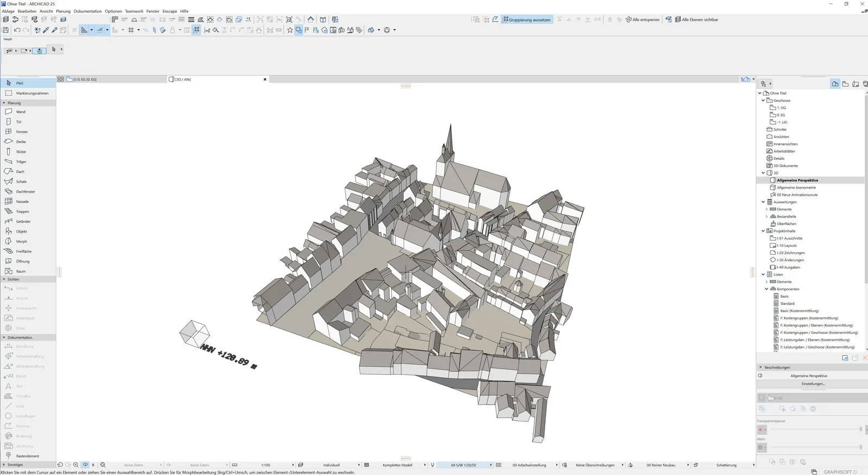Choose the Fassade tool
This screenshot has height=475, width=868.
(28, 202)
